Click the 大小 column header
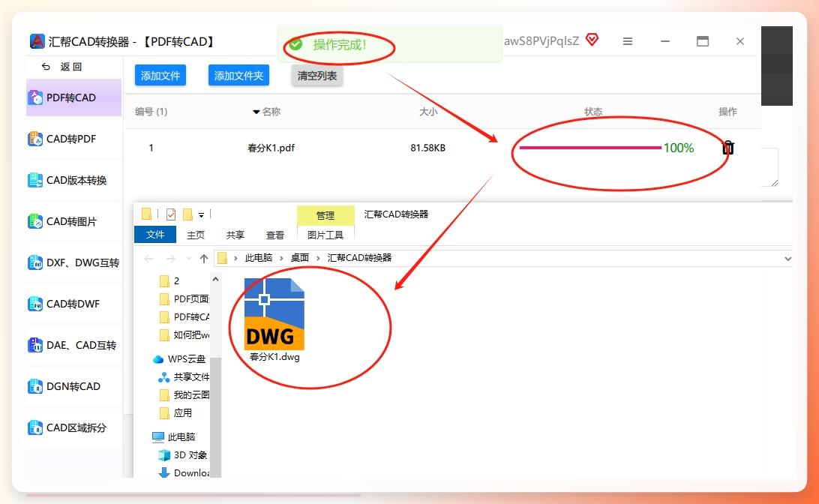819x504 pixels. [428, 112]
